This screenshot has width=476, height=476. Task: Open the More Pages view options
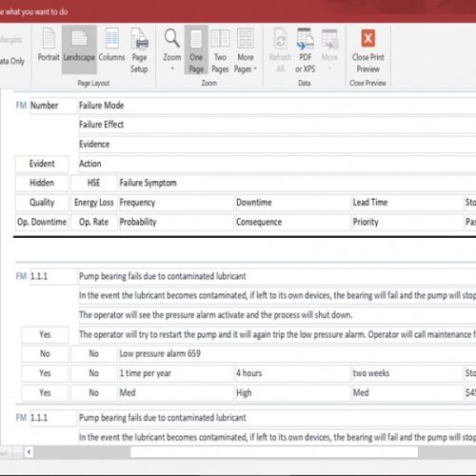pyautogui.click(x=246, y=50)
